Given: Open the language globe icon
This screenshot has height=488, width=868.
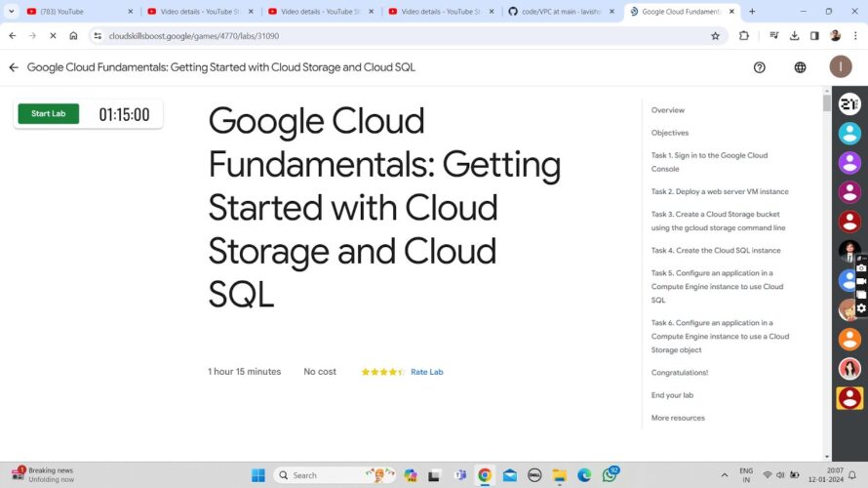Looking at the screenshot, I should [x=800, y=67].
